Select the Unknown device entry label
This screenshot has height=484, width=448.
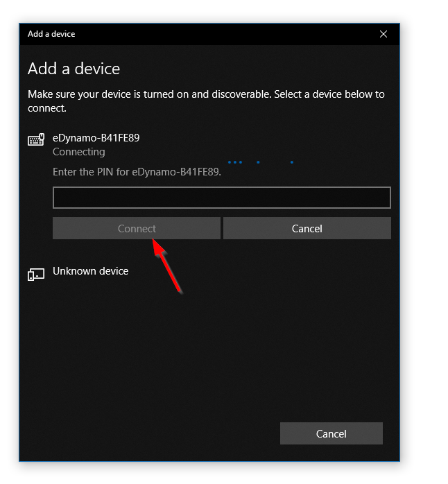coord(91,271)
